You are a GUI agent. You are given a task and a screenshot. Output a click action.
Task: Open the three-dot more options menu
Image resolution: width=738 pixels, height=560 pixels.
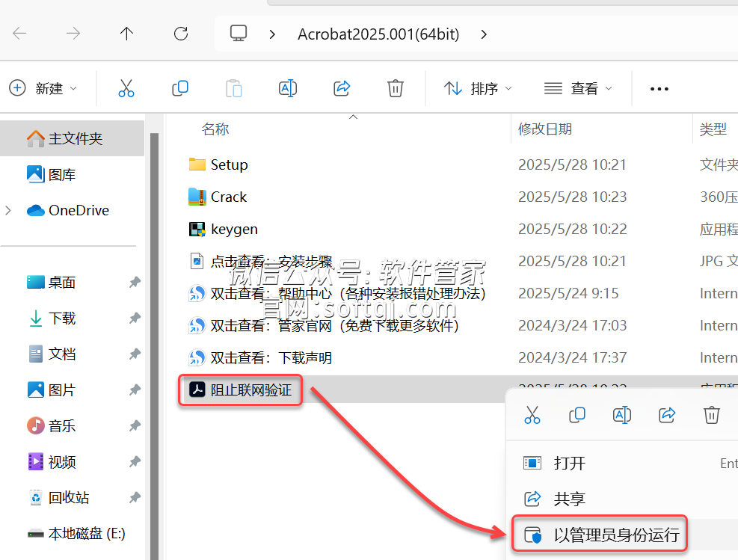pos(659,88)
